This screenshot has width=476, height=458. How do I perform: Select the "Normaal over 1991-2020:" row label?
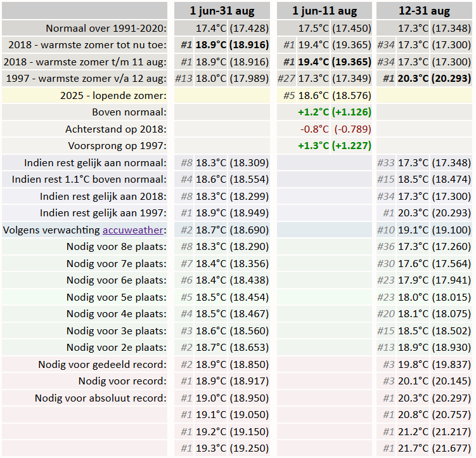click(106, 29)
